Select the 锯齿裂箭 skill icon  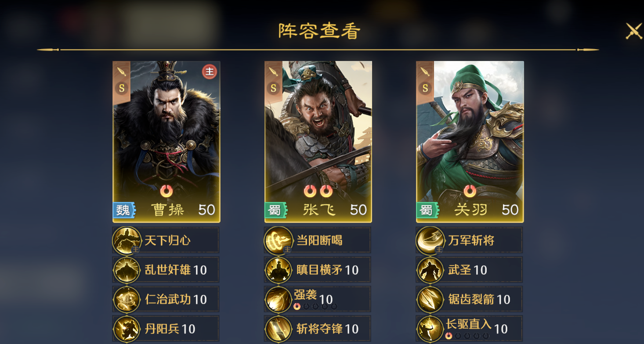(x=430, y=299)
